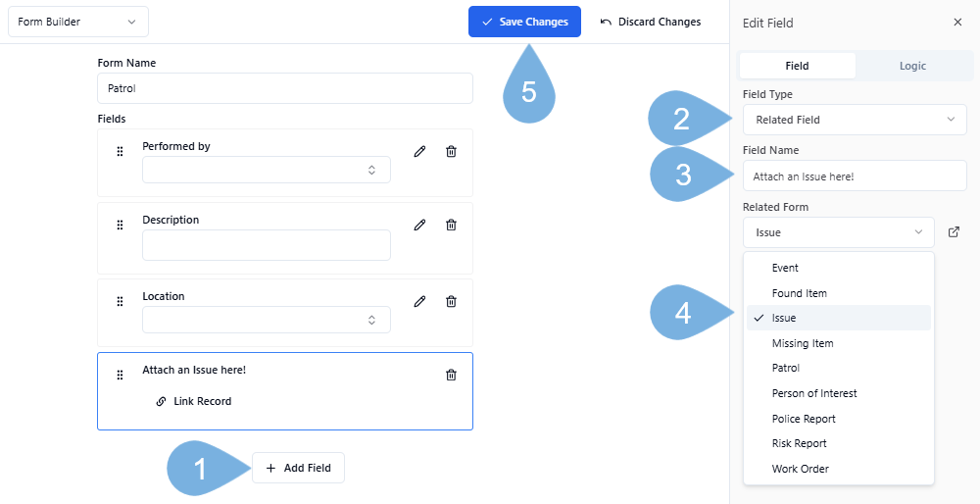Delete the Attach an Issue here! field
980x504 pixels.
point(451,375)
